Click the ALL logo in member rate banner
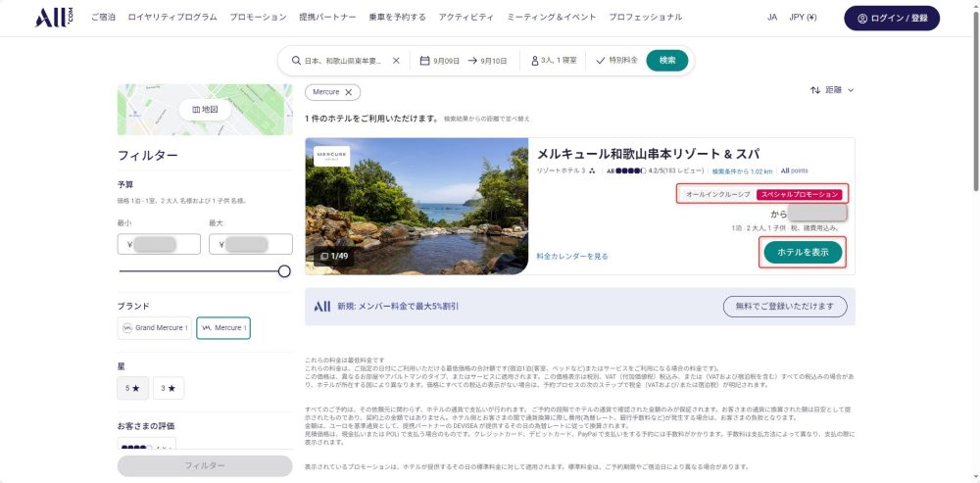Viewport: 980px width, 483px height. point(321,307)
